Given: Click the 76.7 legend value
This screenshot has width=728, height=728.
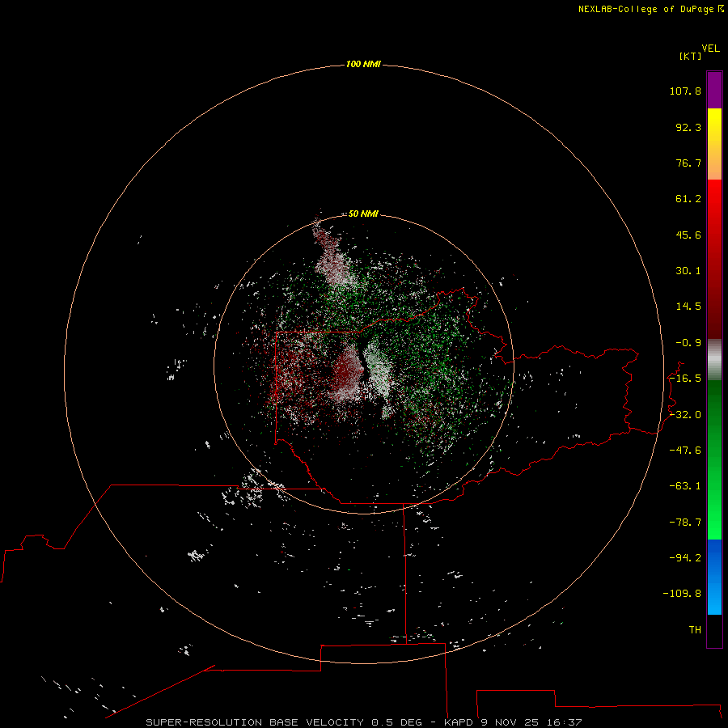Looking at the screenshot, I should (x=688, y=163).
